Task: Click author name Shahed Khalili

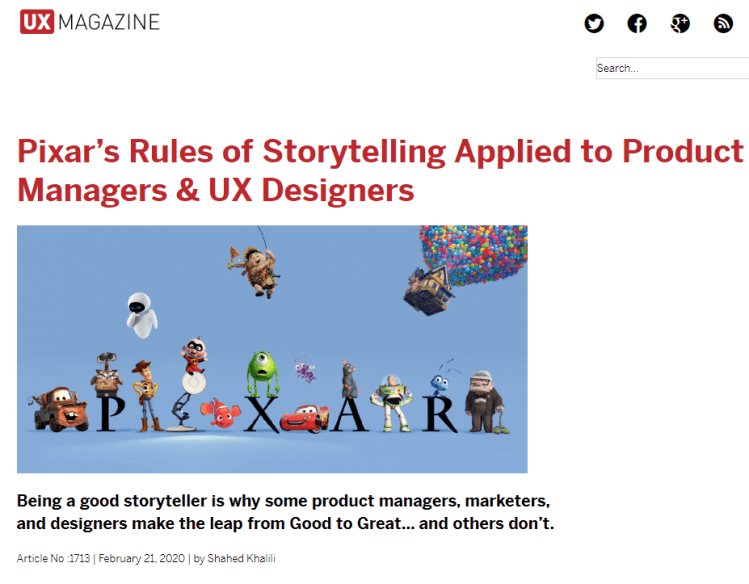Action: click(241, 558)
